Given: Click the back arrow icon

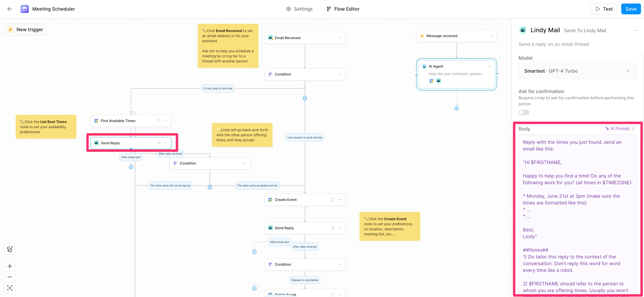Looking at the screenshot, I should point(10,9).
